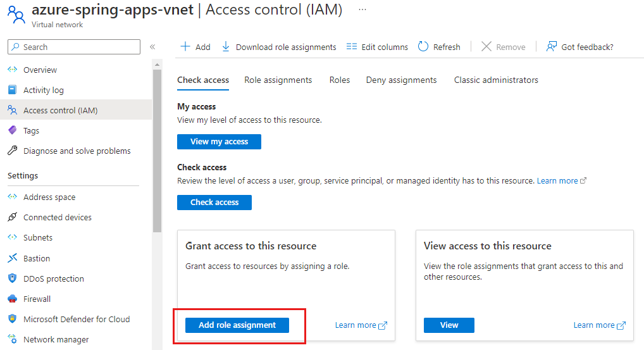Click the Network manager gear icon

[x=12, y=339]
